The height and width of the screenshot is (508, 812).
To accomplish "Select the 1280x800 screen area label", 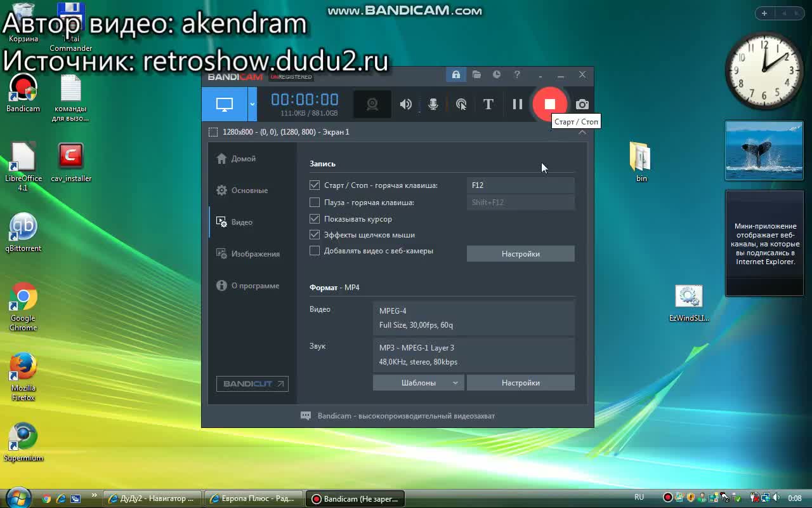I will tap(286, 132).
